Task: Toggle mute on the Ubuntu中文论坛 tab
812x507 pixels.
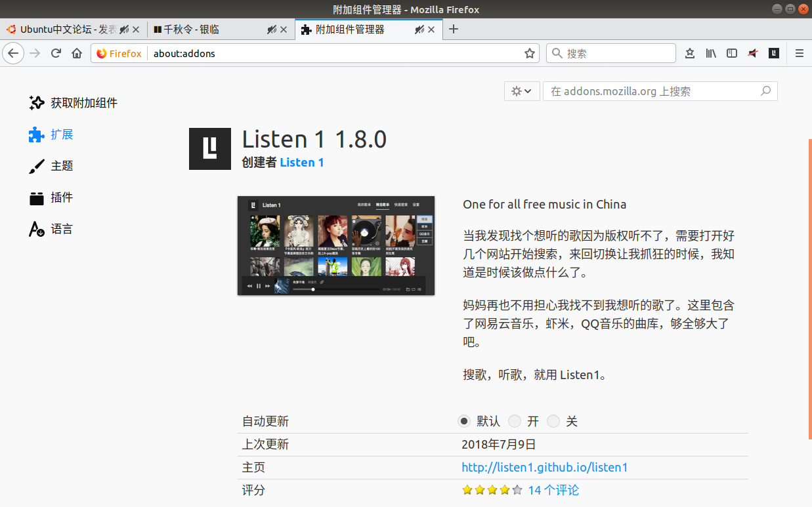Action: (123, 30)
